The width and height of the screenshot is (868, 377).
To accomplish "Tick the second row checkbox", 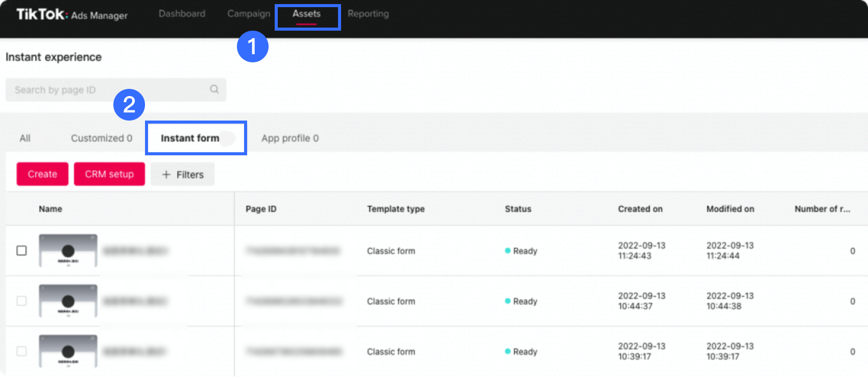I will (21, 301).
